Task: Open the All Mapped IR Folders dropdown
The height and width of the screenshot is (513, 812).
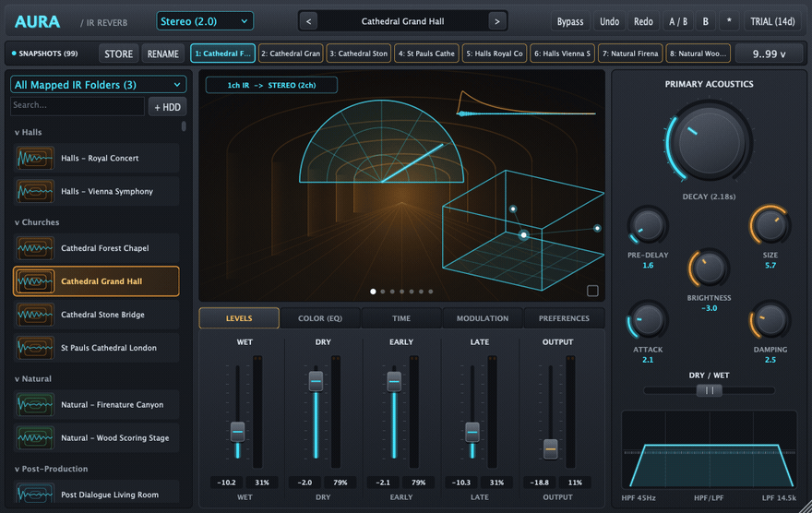Action: pyautogui.click(x=99, y=84)
